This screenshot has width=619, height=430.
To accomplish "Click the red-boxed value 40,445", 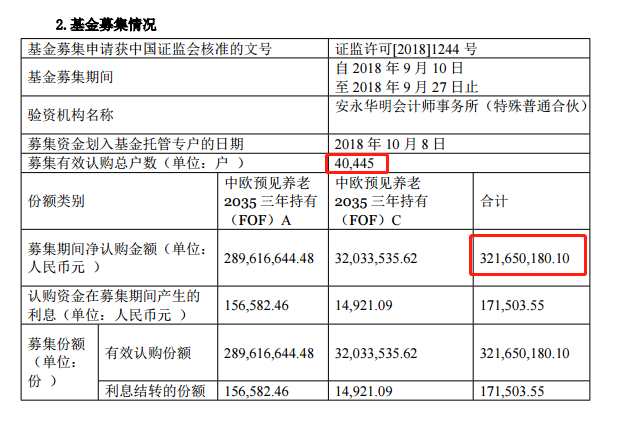I will (x=357, y=163).
